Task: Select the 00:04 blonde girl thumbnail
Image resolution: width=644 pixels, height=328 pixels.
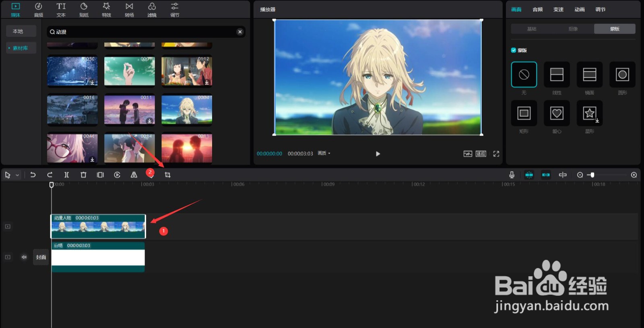Action: (187, 110)
